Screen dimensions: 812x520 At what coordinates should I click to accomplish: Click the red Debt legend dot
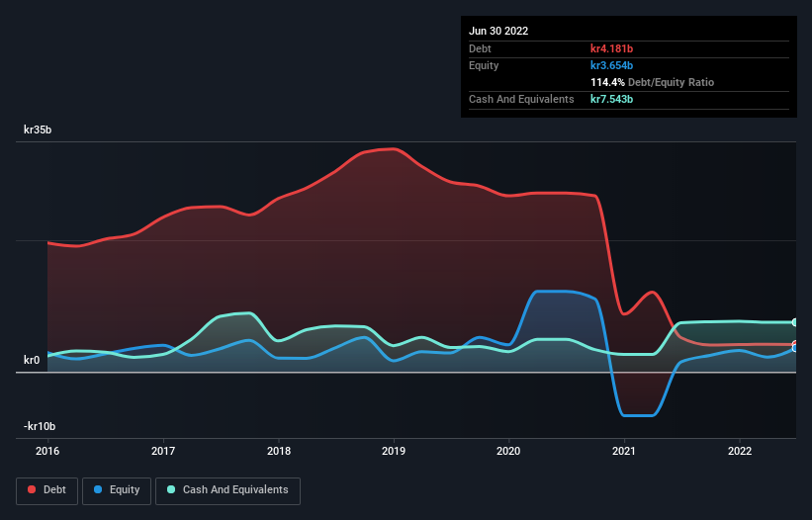coord(32,489)
